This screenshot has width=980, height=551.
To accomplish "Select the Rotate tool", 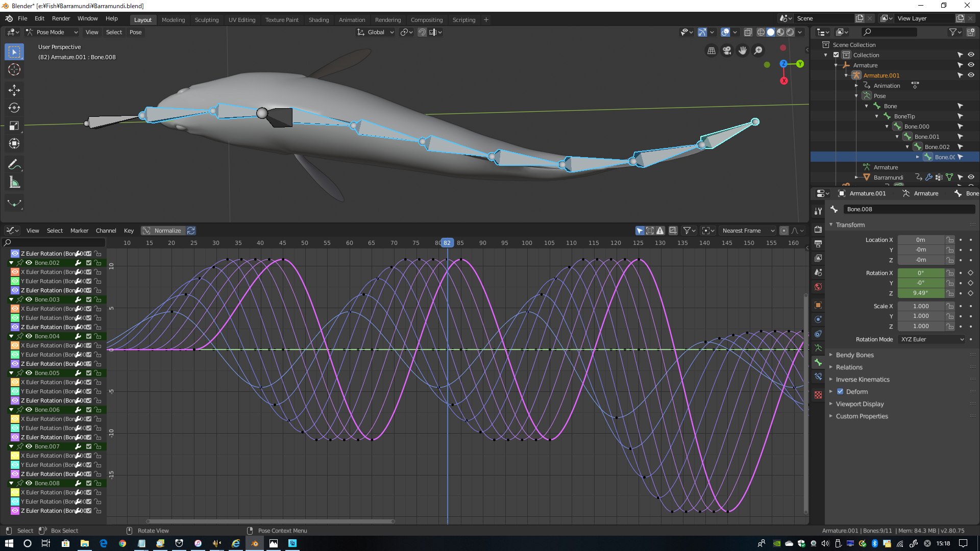I will tap(14, 108).
